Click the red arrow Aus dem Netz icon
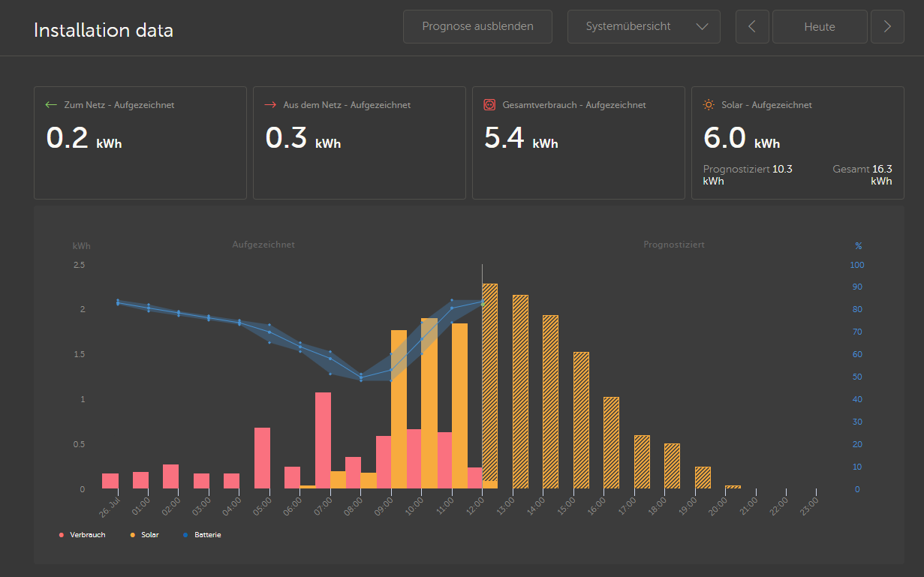Image resolution: width=924 pixels, height=577 pixels. point(270,105)
